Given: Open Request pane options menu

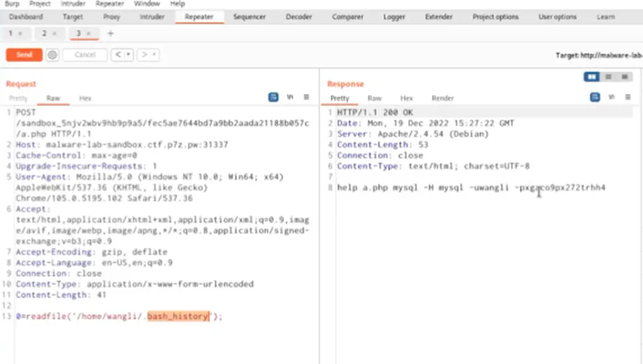Looking at the screenshot, I should pyautogui.click(x=307, y=97).
